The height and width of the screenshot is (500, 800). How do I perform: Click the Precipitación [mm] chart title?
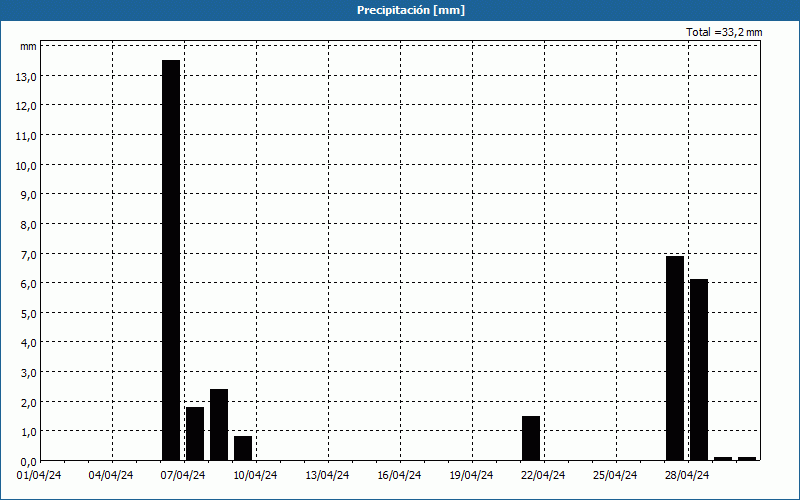tap(411, 10)
